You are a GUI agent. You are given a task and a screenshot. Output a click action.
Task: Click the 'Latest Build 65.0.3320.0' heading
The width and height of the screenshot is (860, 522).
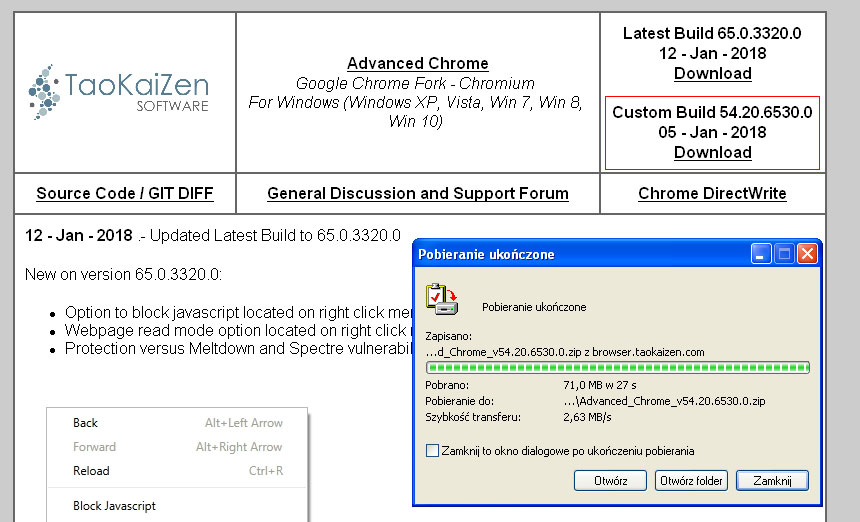[x=712, y=33]
